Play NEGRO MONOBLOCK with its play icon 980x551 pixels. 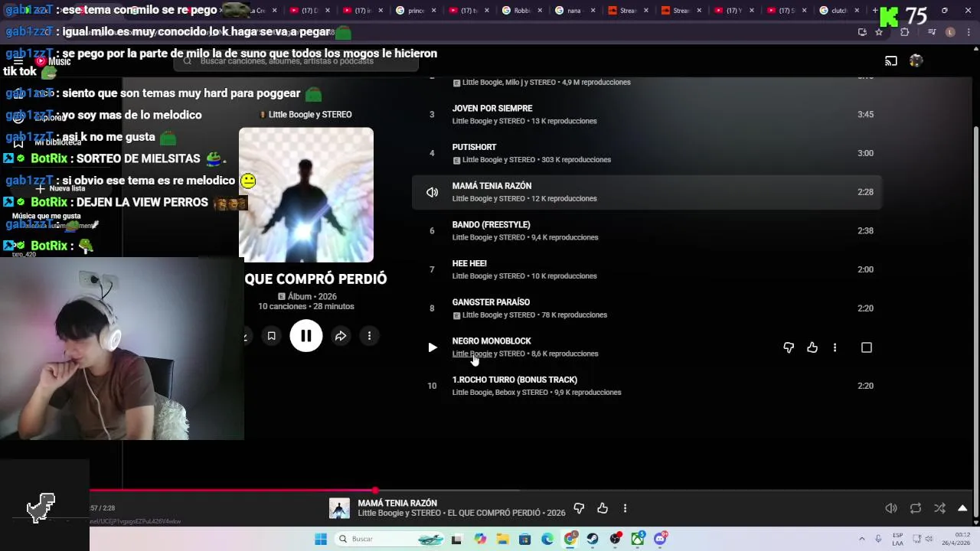coord(432,347)
